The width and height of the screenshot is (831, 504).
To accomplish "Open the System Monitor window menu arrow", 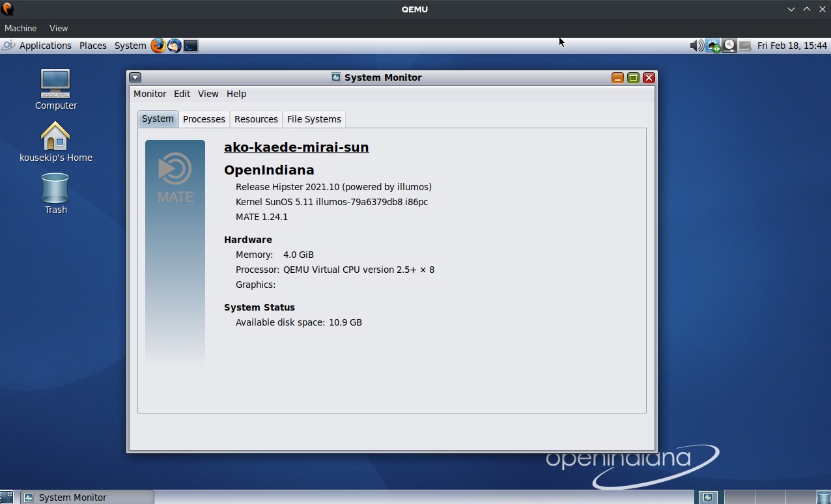I will [135, 77].
